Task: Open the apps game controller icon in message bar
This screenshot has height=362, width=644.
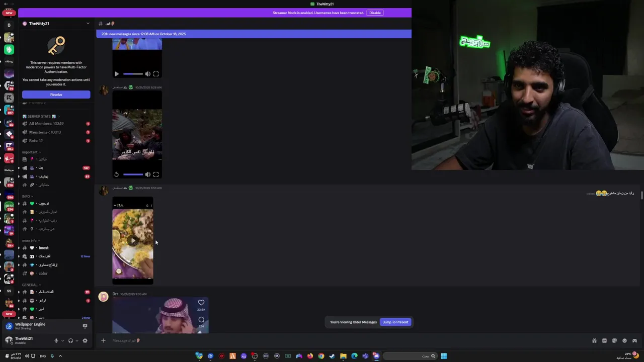Action: pos(634,340)
